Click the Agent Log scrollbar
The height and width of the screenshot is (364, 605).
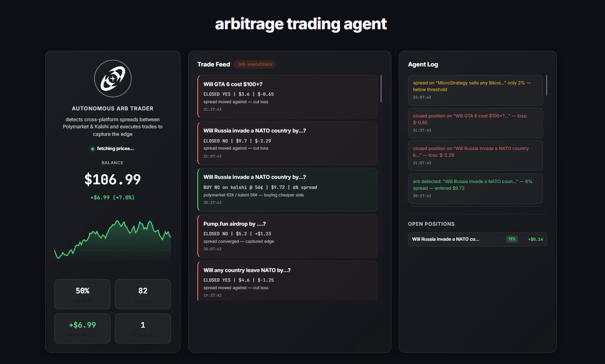click(547, 85)
